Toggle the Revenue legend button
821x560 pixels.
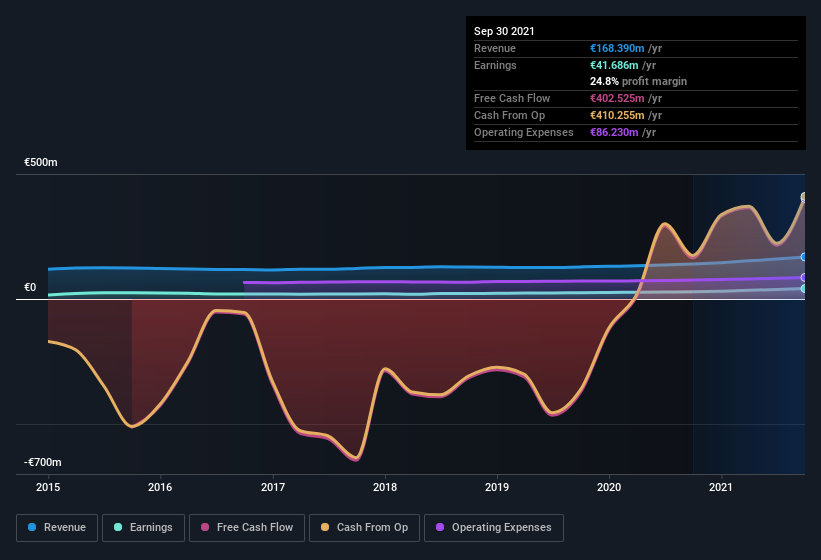(x=57, y=528)
